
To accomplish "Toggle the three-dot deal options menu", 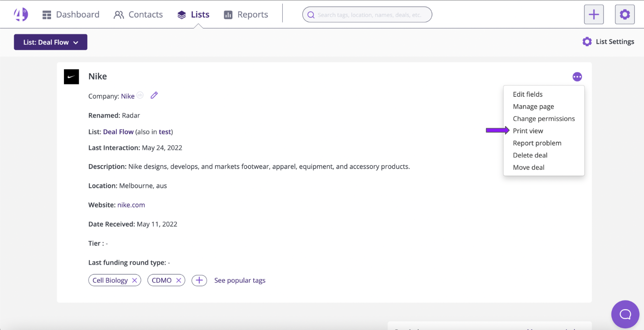I will [577, 77].
